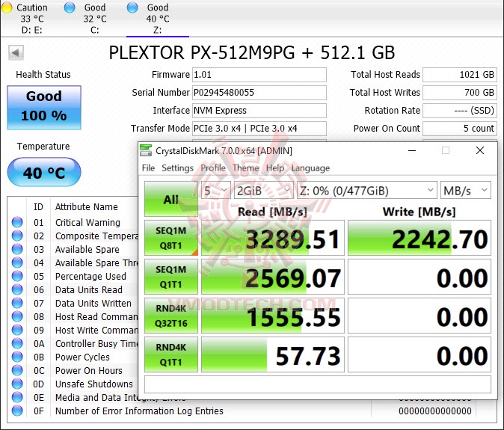
Task: Click the Serial Number field P02945480055
Action: click(x=259, y=93)
